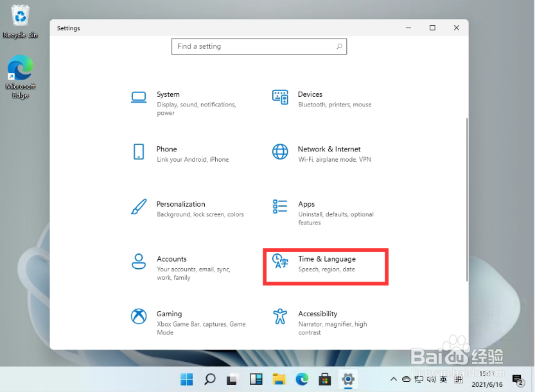The height and width of the screenshot is (392, 535).
Task: Toggle the 拼 IME mode indicator
Action: pyautogui.click(x=459, y=379)
